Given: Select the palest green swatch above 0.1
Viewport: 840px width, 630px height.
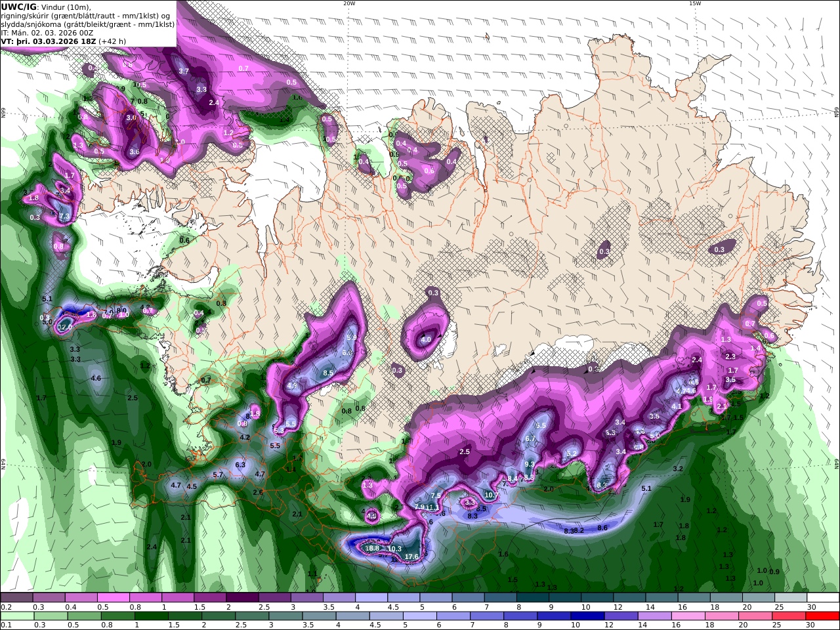Looking at the screenshot, I should 17,616.
